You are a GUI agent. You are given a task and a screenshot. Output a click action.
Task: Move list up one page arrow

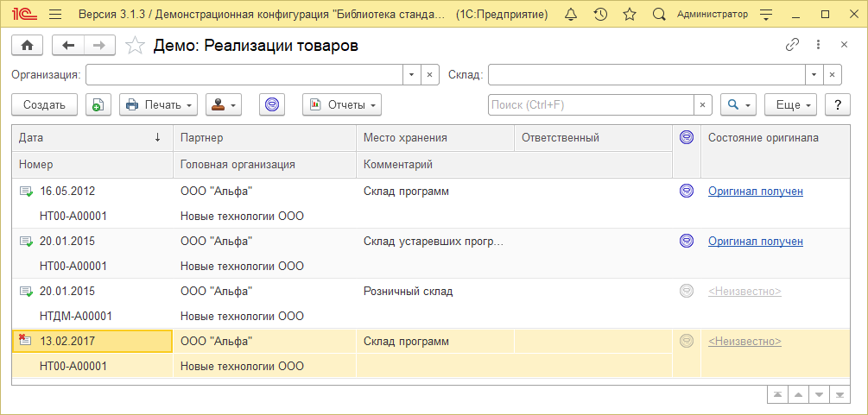point(798,394)
